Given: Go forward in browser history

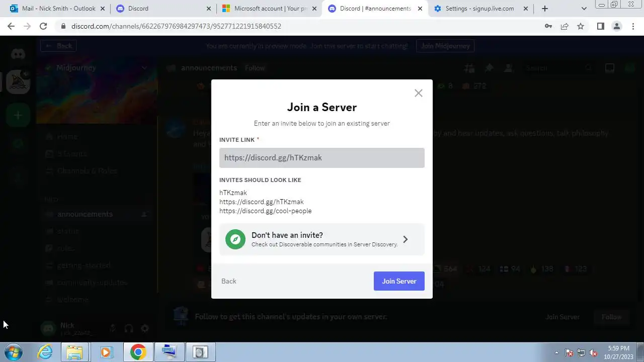Looking at the screenshot, I should tap(27, 26).
